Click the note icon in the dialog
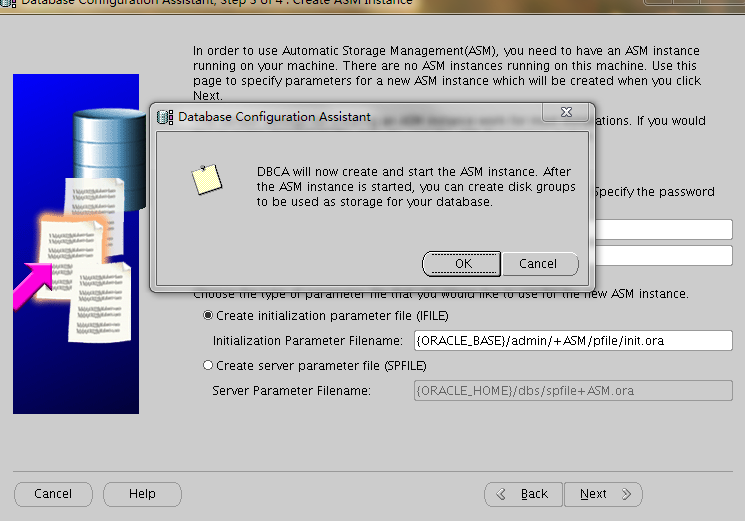This screenshot has width=745, height=521. (206, 180)
